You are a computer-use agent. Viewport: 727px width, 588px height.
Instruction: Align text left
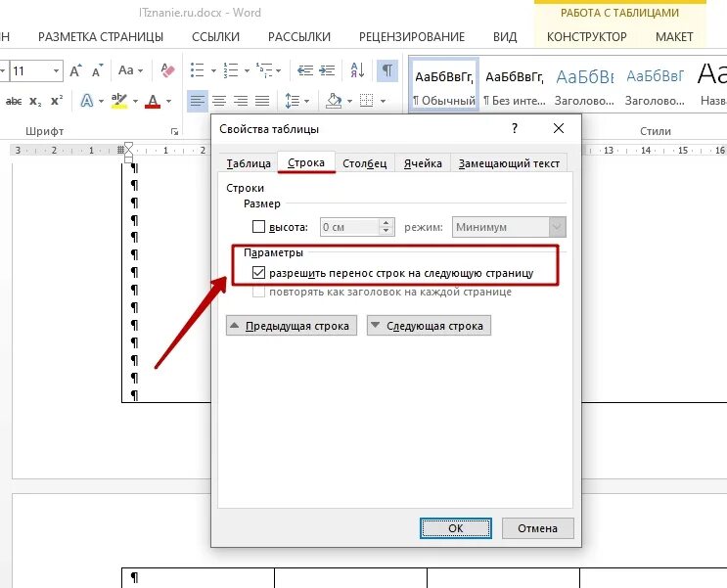coord(197,101)
